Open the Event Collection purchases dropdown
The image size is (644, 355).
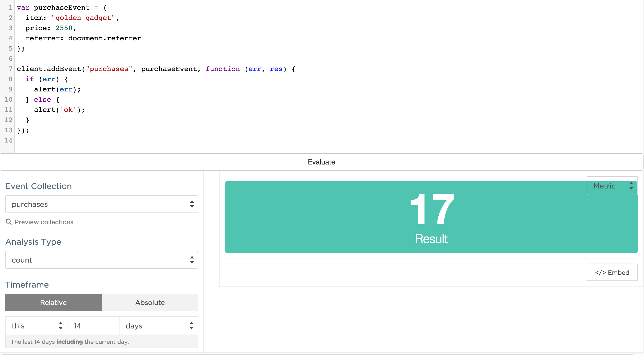point(101,204)
